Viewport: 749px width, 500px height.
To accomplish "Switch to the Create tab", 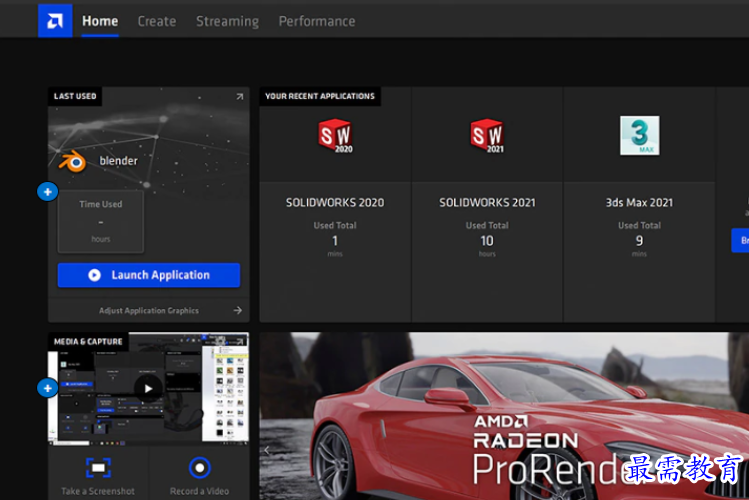I will point(157,21).
